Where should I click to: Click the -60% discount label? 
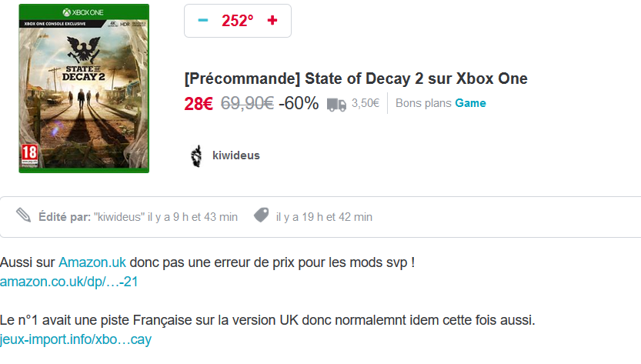point(299,103)
